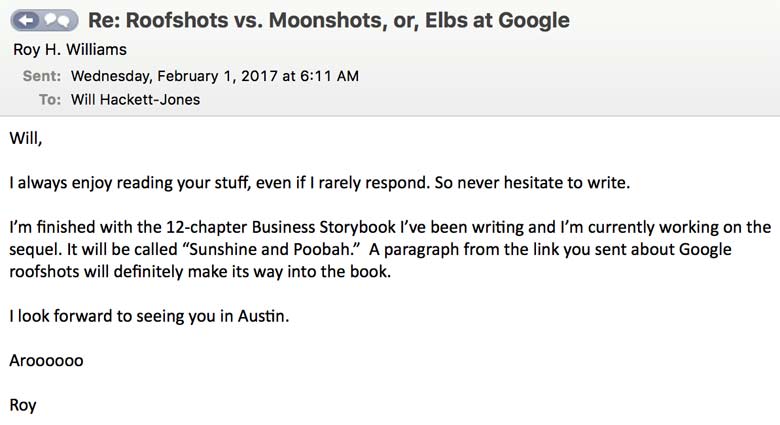This screenshot has height=425, width=780.
Task: Click the 'Sent:' field label
Action: (x=42, y=76)
